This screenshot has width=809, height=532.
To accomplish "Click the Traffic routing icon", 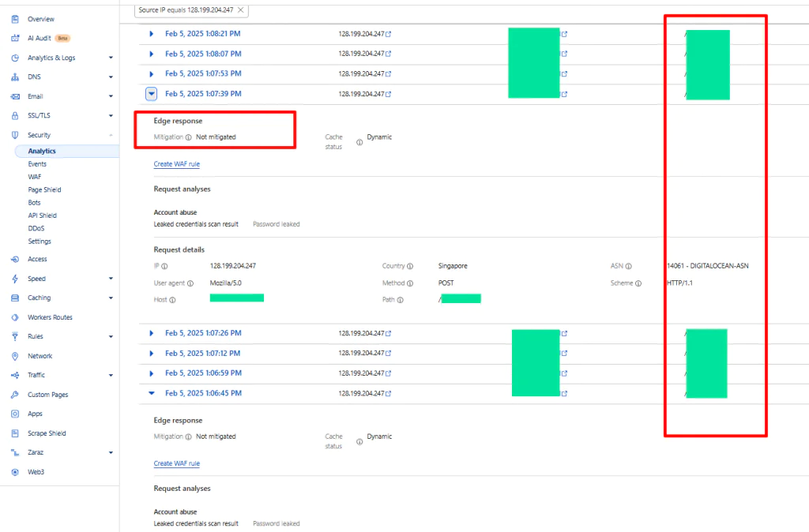I will [15, 375].
